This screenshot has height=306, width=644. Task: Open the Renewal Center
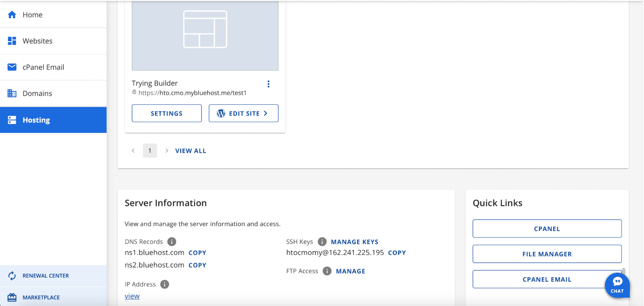pyautogui.click(x=45, y=276)
